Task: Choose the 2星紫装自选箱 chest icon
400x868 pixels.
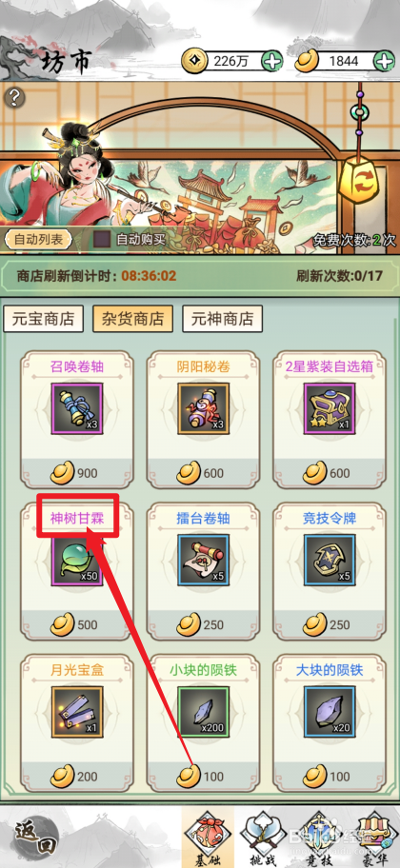Action: tap(330, 408)
